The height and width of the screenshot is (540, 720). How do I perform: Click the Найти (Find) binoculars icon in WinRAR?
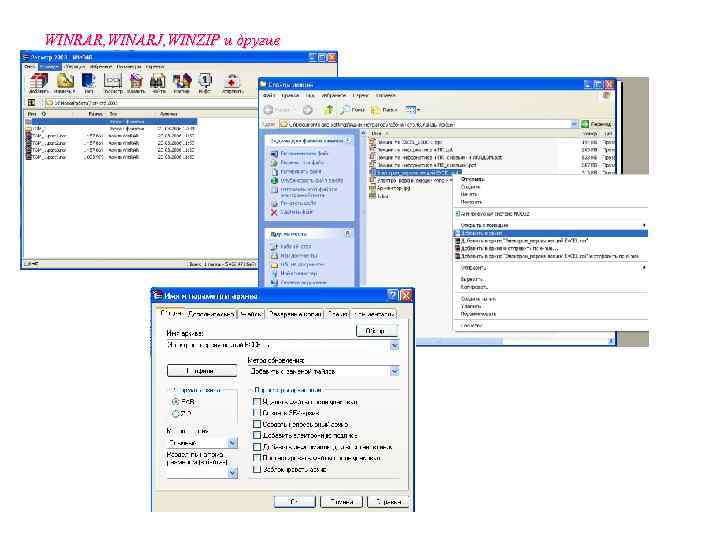tap(158, 81)
